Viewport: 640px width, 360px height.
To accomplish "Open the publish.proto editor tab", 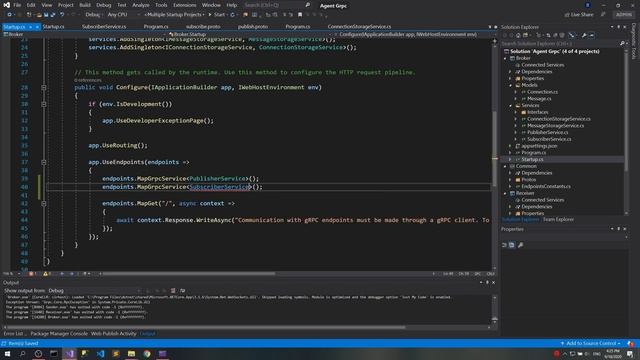I will [253, 27].
